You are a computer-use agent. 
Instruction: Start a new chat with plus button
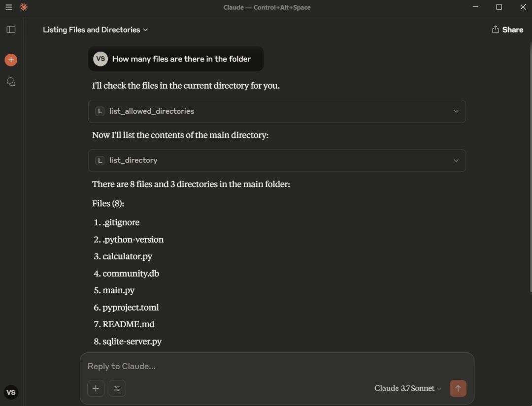[x=11, y=60]
